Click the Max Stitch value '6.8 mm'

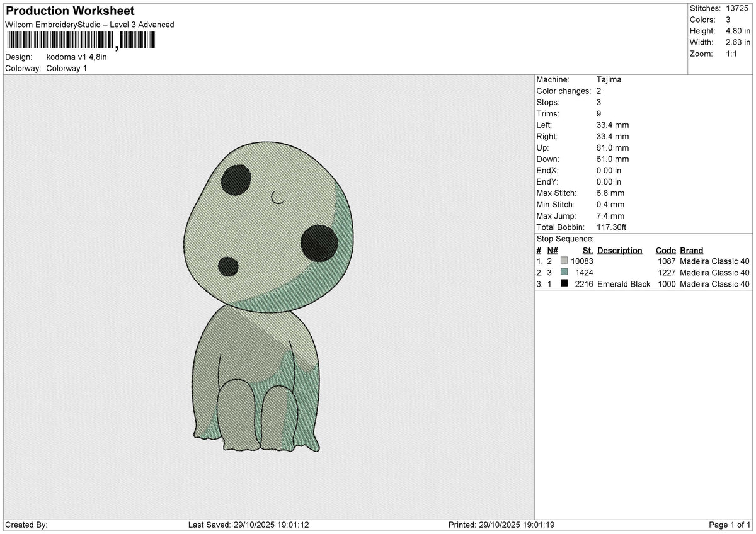610,193
